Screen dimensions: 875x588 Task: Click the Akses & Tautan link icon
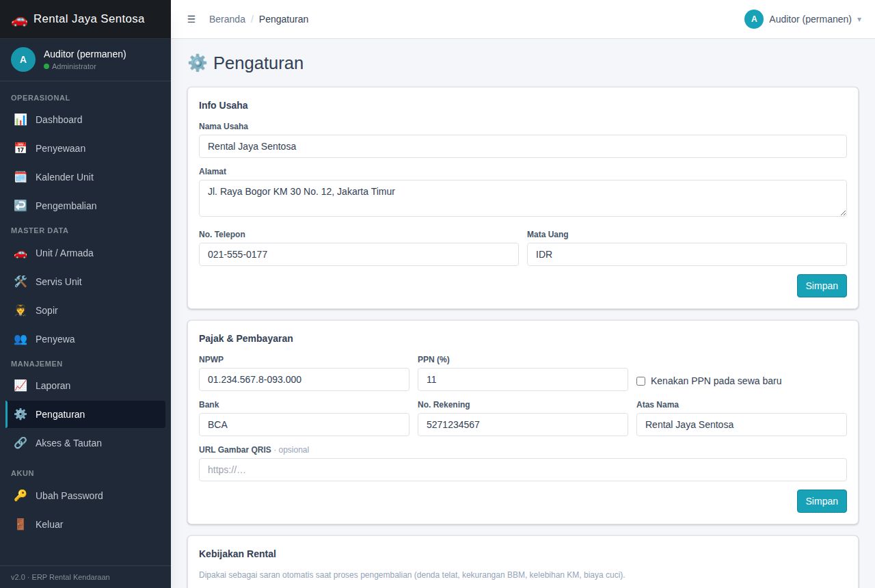pyautogui.click(x=21, y=443)
